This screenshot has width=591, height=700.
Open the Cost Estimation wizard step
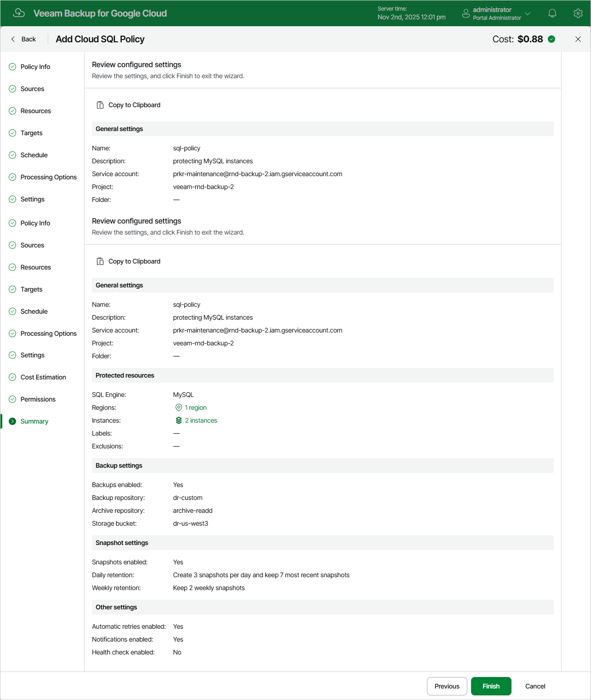click(43, 377)
